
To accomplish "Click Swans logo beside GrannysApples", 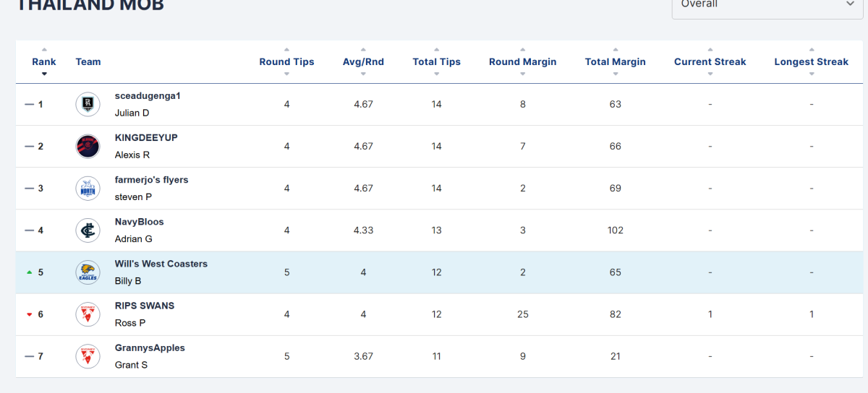I will (x=88, y=356).
